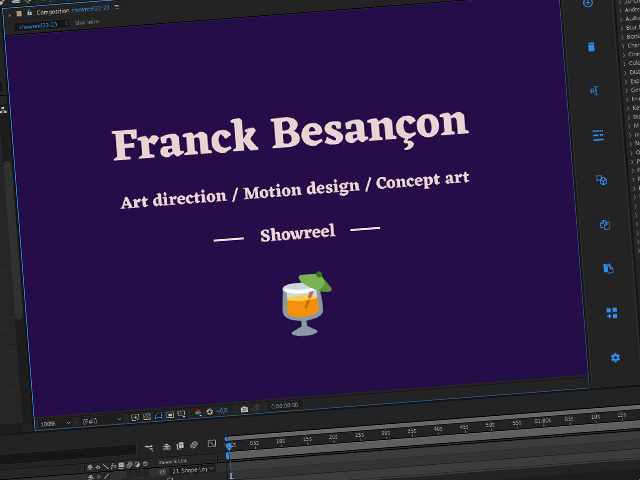Click the paste documents icon in side panel
This screenshot has height=480, width=640.
point(608,269)
